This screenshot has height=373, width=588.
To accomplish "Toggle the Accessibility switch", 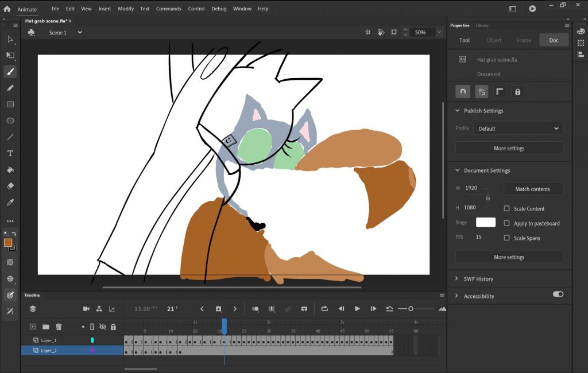I will [558, 294].
